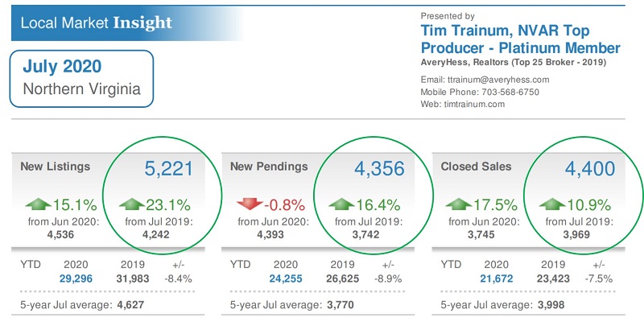644x326 pixels.
Task: Select the July 2020 Northern Virginia box
Action: 81,78
